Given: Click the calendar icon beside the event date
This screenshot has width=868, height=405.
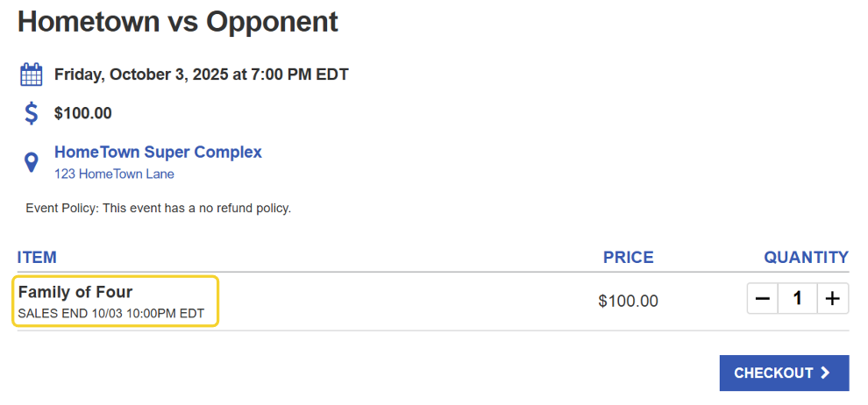Looking at the screenshot, I should point(32,75).
